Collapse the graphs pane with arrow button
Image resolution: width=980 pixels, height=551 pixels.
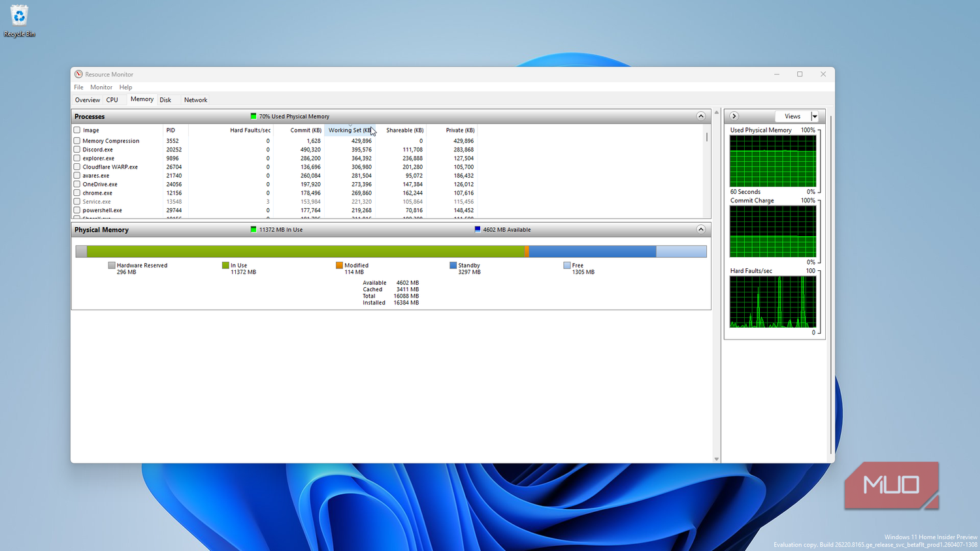pos(734,116)
